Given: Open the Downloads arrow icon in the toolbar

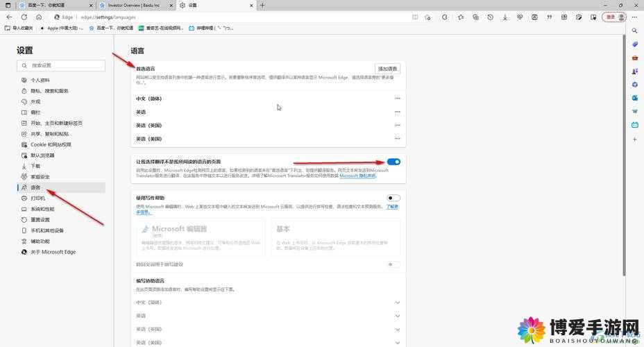Looking at the screenshot, I should point(505,17).
